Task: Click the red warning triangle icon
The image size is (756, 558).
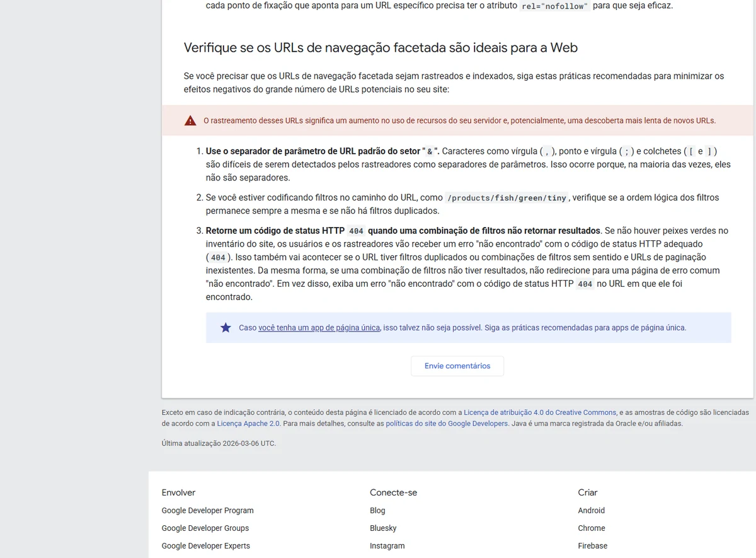Action: coord(190,120)
